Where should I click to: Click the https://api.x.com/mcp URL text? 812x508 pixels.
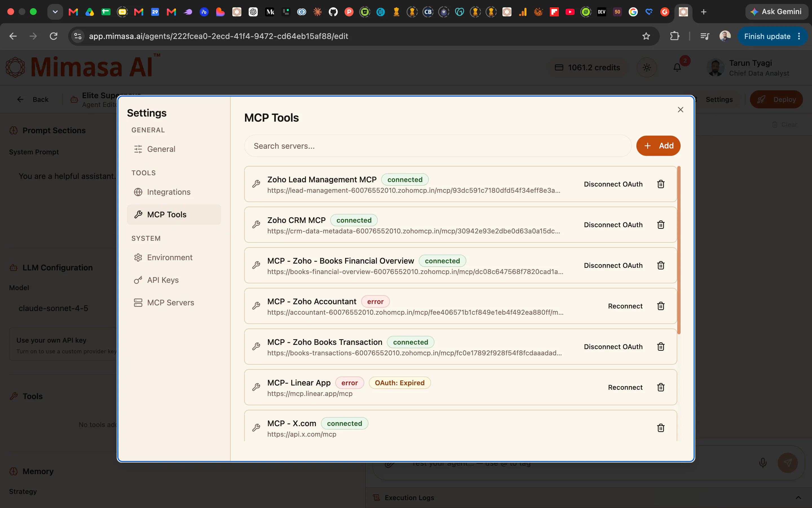click(302, 434)
